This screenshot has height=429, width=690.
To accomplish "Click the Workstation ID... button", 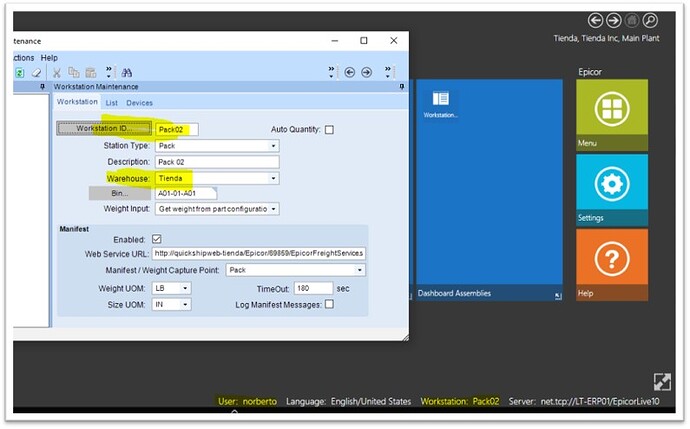I will [x=104, y=128].
